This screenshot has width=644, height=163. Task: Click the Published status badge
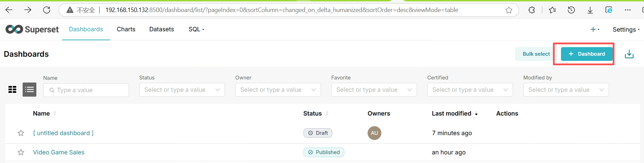pyautogui.click(x=324, y=152)
